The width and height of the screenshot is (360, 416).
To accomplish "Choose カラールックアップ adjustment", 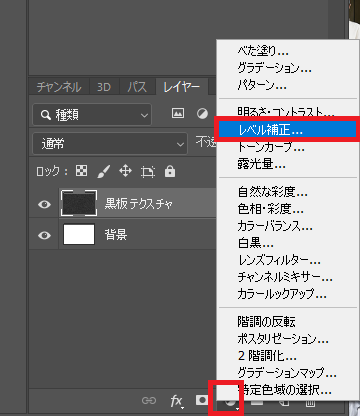I will tap(282, 294).
